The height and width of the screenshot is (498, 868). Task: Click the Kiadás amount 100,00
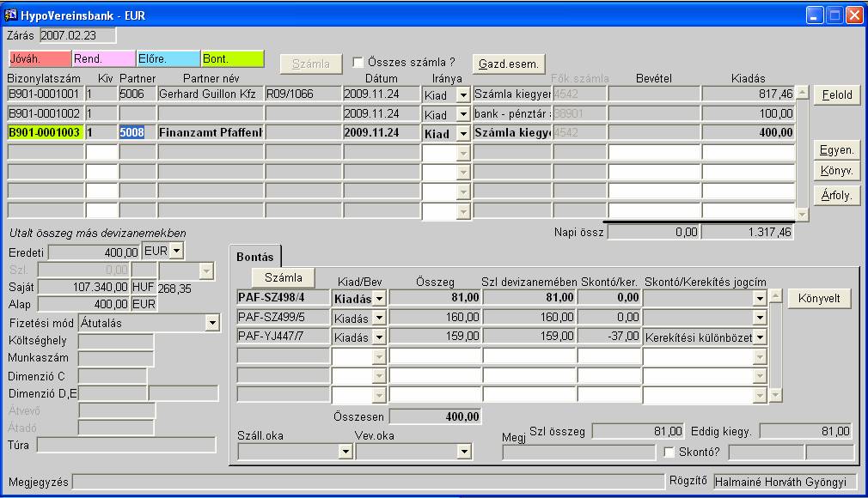pos(749,113)
